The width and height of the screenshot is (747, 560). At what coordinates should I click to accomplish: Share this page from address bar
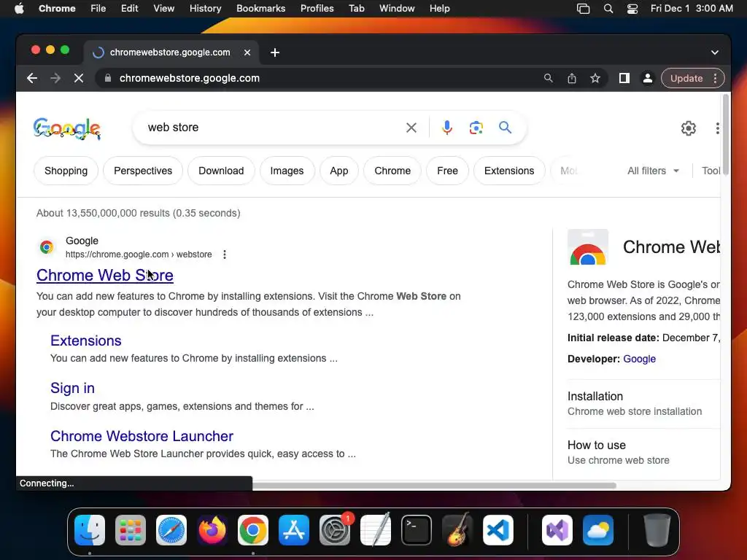[x=572, y=78]
